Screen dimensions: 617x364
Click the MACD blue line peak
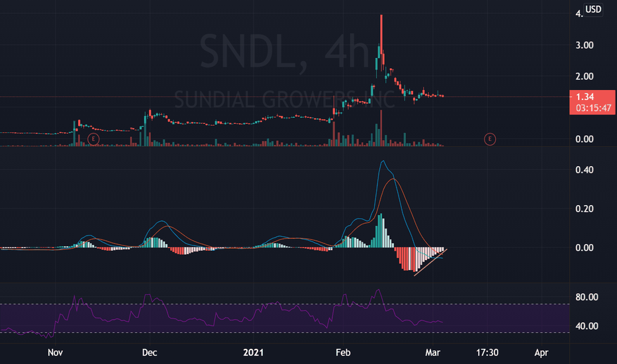pos(383,161)
